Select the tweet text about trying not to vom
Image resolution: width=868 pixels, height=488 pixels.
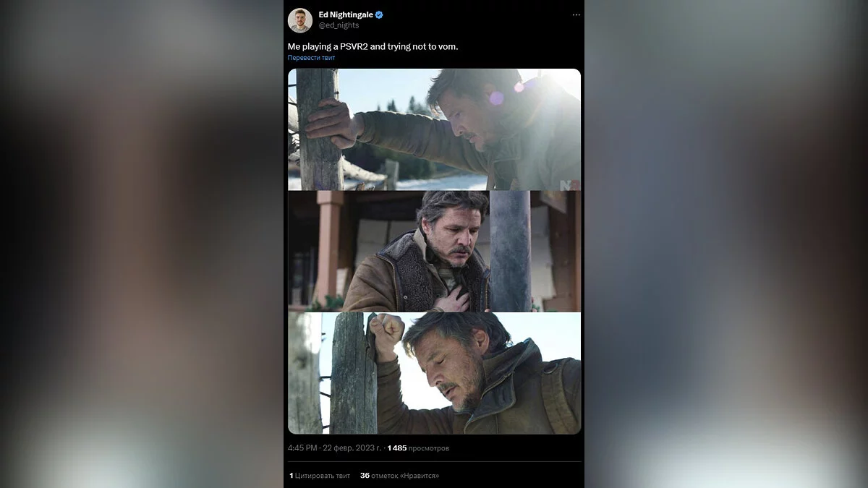coord(373,46)
